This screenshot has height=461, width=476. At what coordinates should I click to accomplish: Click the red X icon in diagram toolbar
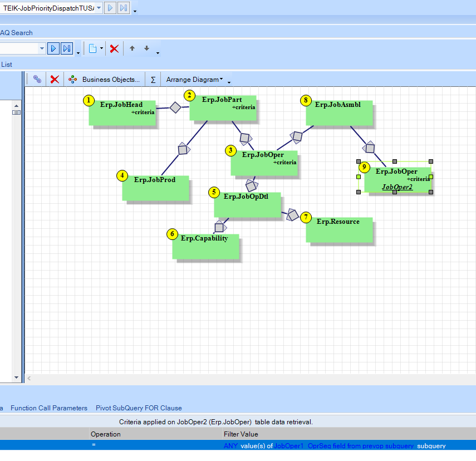(x=54, y=79)
